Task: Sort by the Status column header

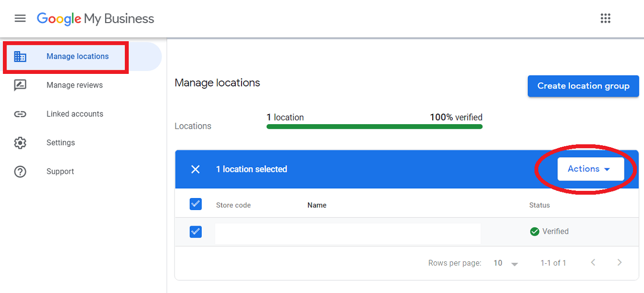Action: pos(539,205)
